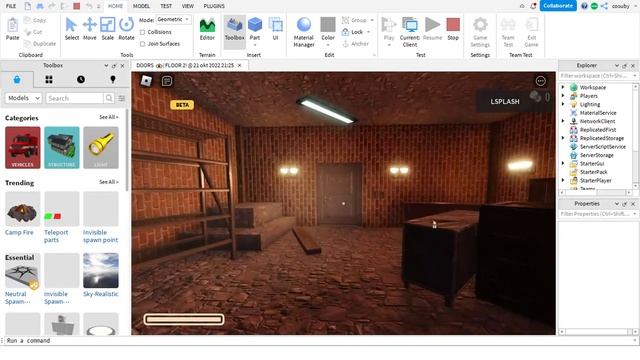Image resolution: width=640 pixels, height=360 pixels.
Task: Open the Models category dropdown in Toolbox
Action: pos(23,98)
